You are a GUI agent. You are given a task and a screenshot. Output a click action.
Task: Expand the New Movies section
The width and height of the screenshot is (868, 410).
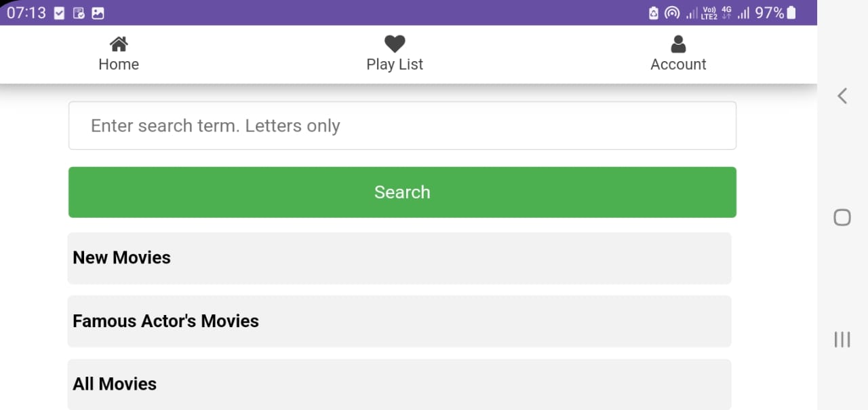point(399,258)
